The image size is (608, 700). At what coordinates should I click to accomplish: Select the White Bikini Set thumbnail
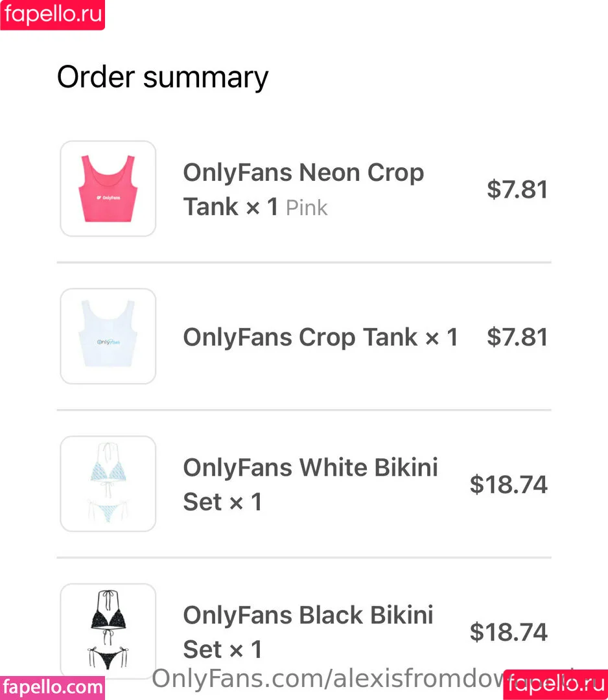tap(108, 484)
